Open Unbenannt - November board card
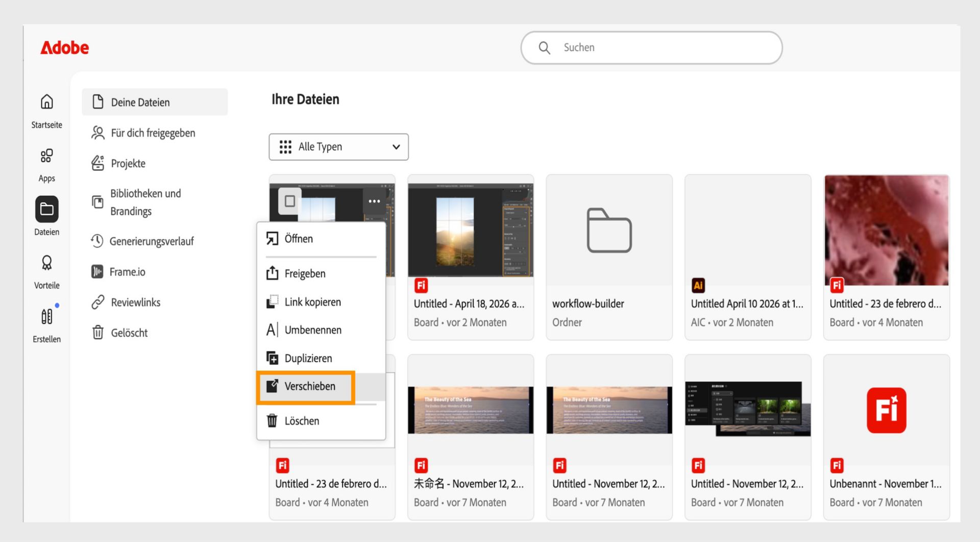 (x=887, y=437)
